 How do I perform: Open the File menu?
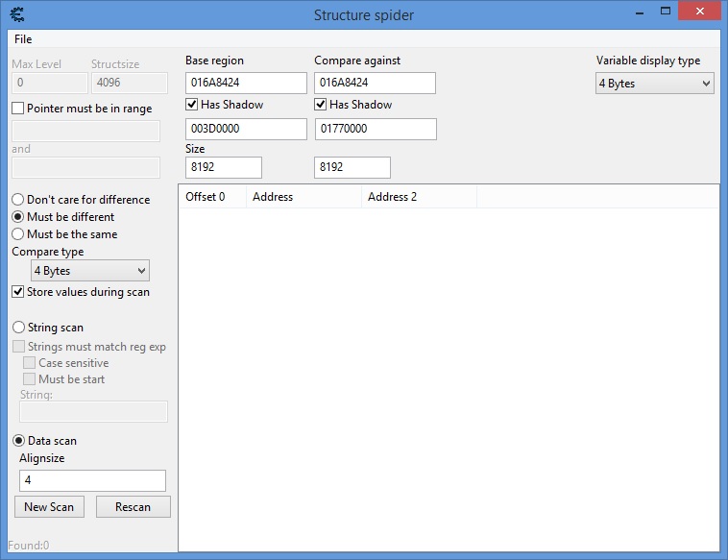click(x=23, y=39)
